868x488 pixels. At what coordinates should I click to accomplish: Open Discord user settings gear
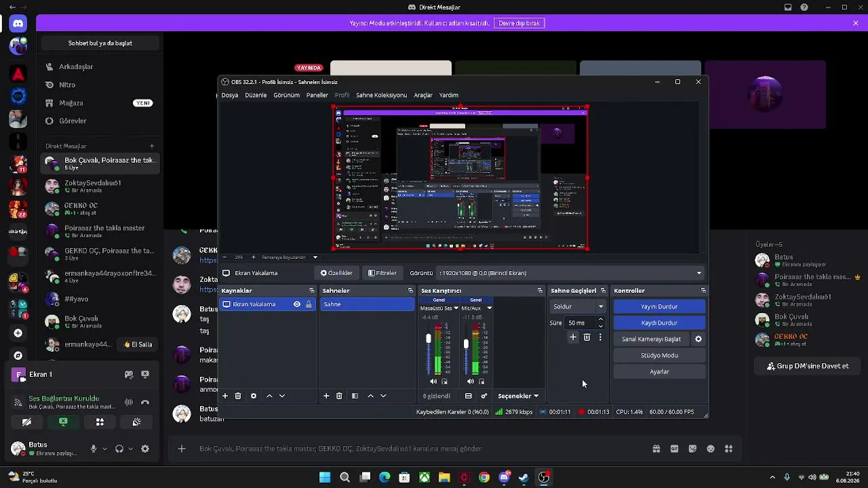pos(145,449)
